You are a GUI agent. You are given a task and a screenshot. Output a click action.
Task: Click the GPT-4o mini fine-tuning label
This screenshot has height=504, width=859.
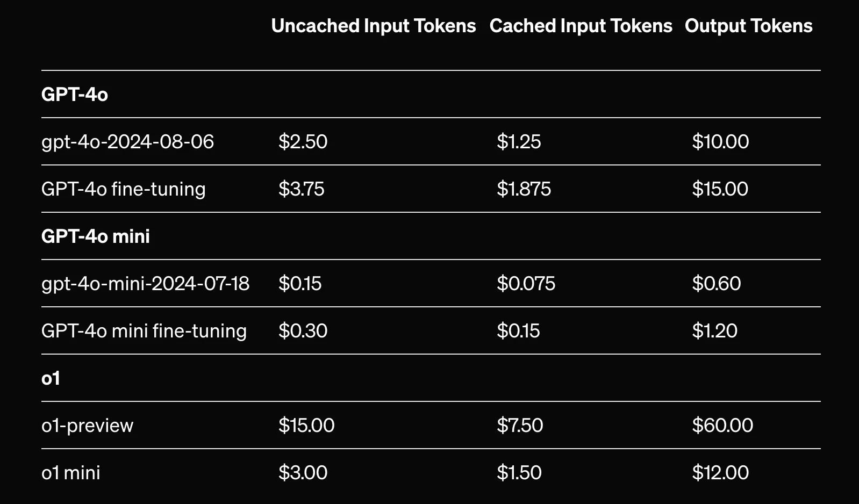pyautogui.click(x=144, y=331)
